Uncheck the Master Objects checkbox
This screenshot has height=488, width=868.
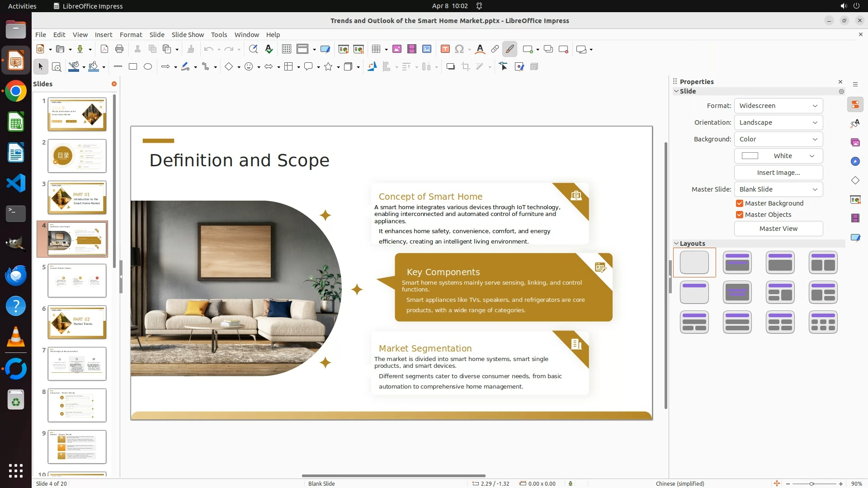point(740,215)
